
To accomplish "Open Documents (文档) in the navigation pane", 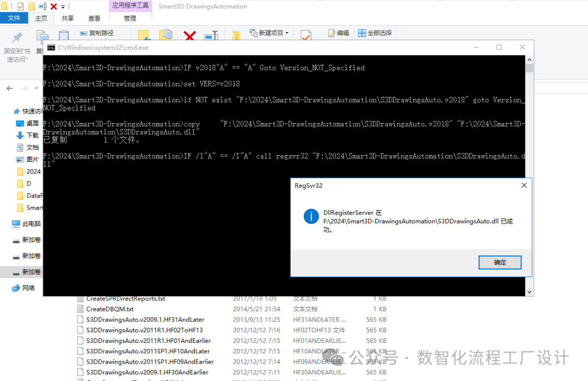I will (27, 148).
